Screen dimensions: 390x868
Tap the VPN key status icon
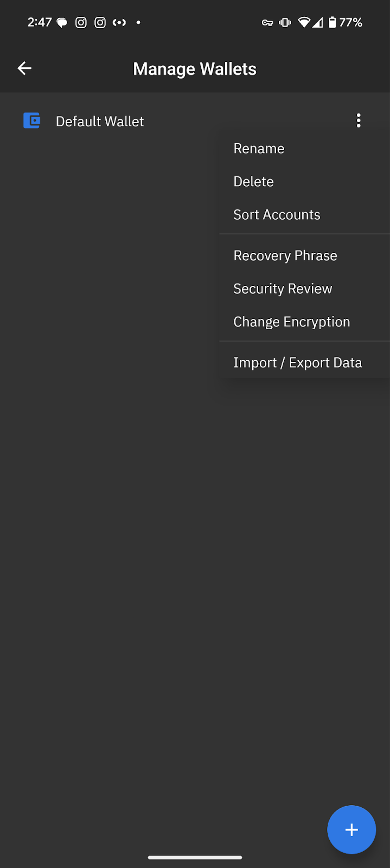tap(267, 23)
